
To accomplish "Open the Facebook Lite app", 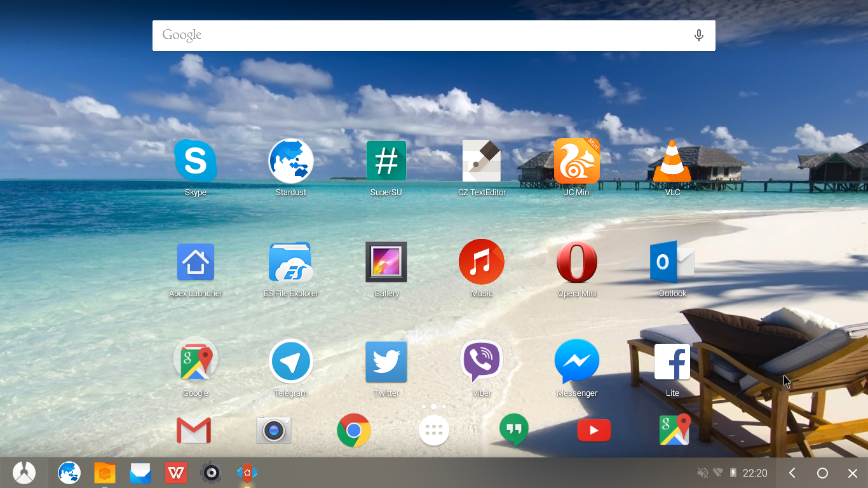I will click(x=672, y=361).
